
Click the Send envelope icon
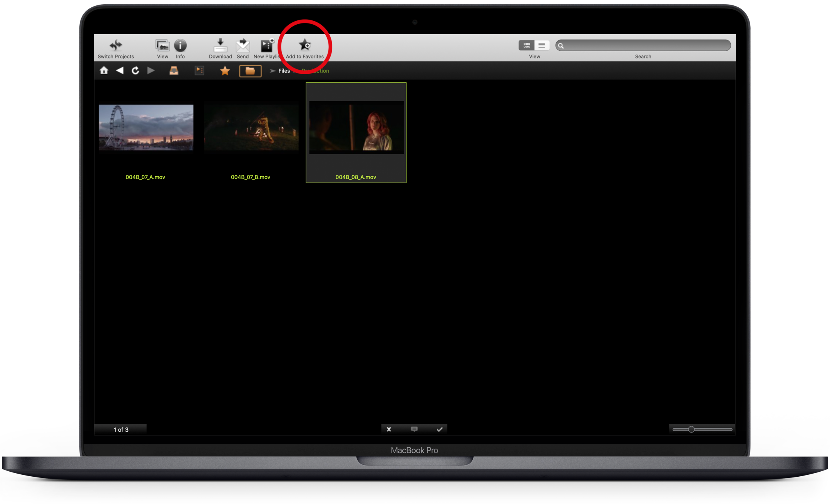pos(243,45)
